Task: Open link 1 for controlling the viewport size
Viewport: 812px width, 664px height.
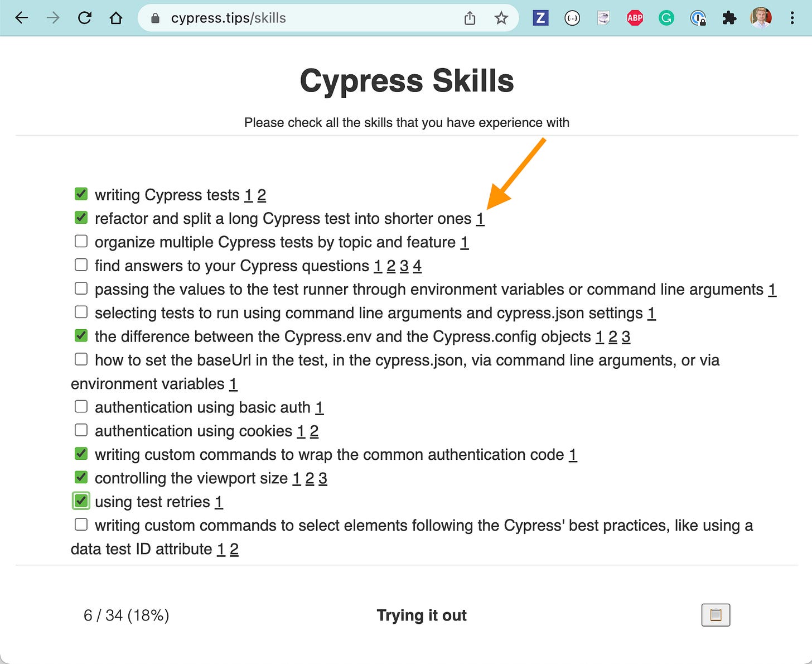Action: pyautogui.click(x=297, y=478)
